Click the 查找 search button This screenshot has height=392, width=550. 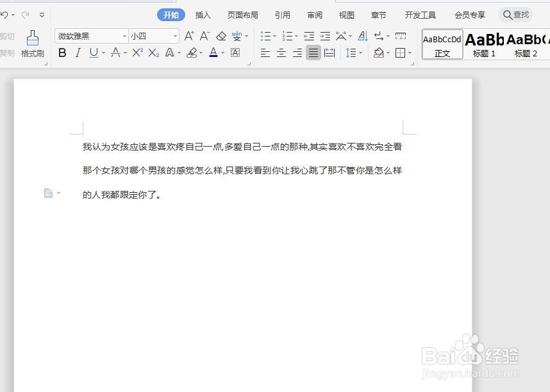pos(516,14)
